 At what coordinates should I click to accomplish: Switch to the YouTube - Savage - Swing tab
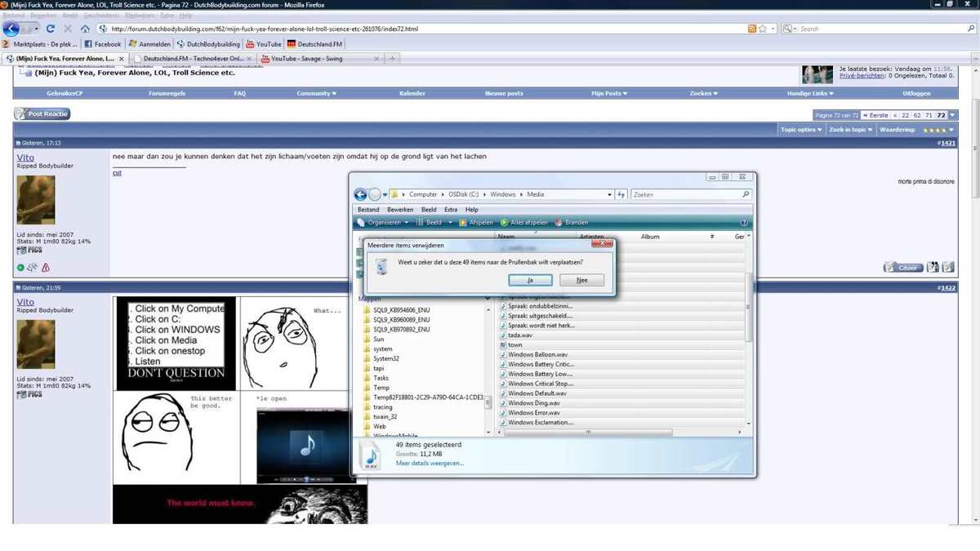(x=306, y=59)
